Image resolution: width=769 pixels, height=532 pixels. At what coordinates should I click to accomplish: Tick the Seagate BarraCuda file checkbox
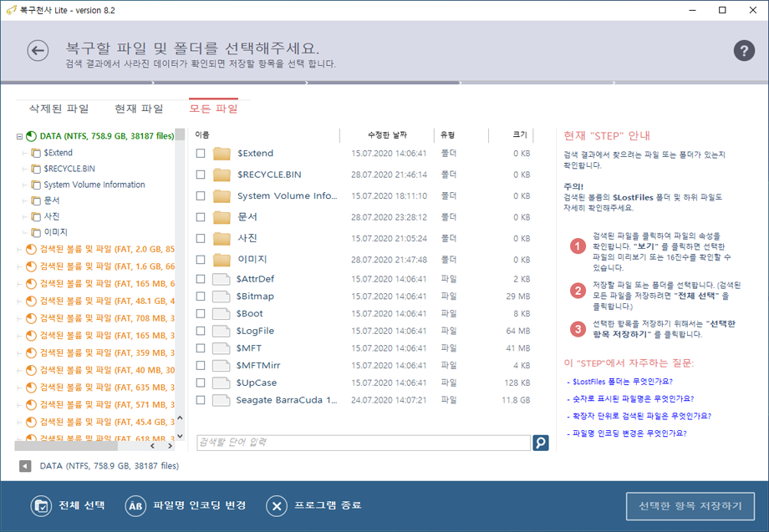tap(200, 400)
